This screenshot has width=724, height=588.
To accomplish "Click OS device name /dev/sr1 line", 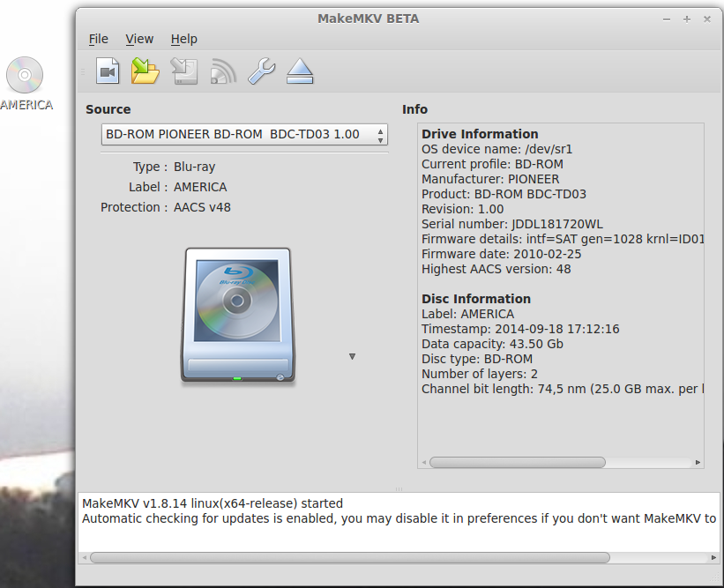I will pos(496,149).
